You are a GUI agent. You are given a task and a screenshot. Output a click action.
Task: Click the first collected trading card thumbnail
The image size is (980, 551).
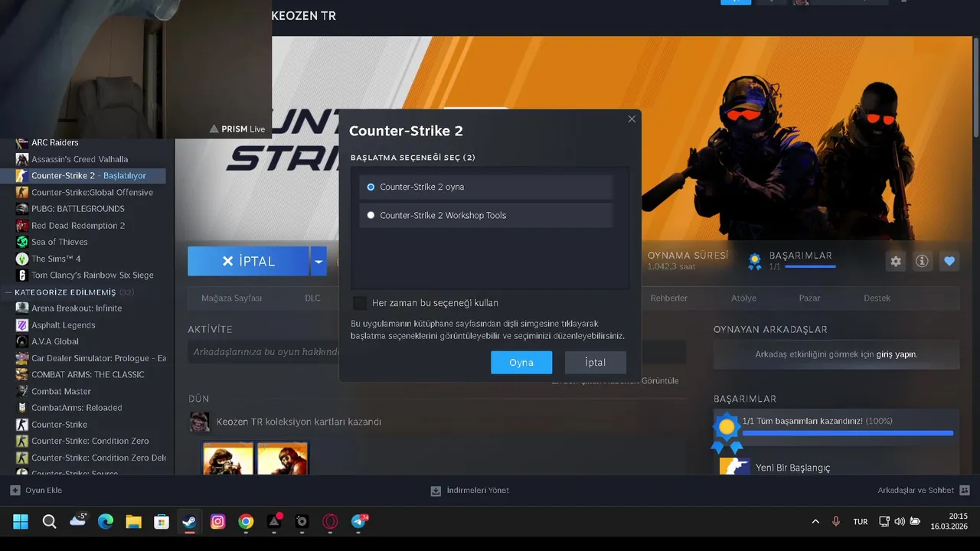tap(228, 458)
